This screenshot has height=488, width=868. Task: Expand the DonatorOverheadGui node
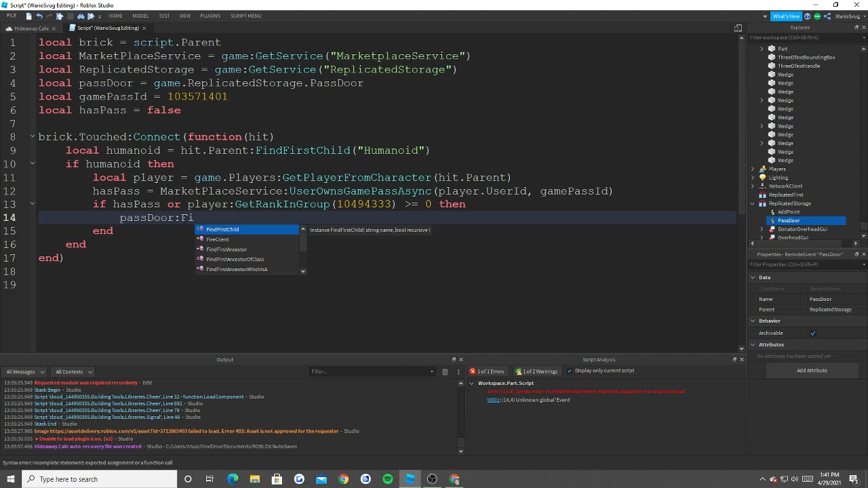coord(762,229)
